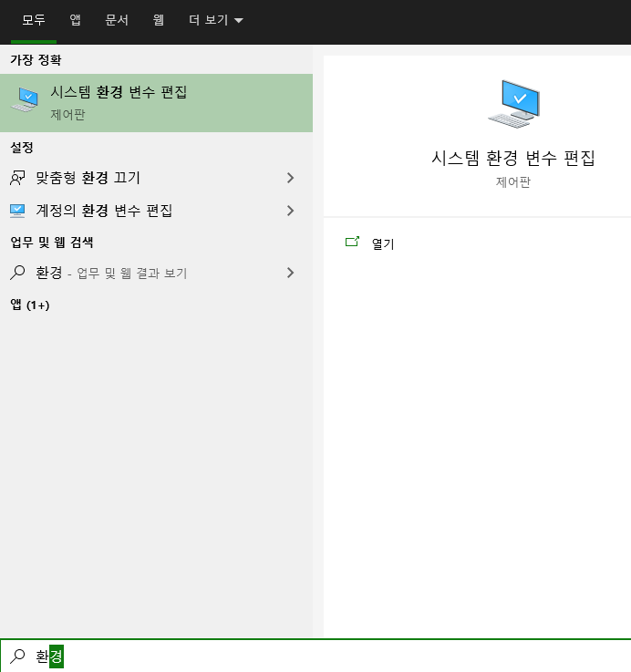This screenshot has width=631, height=672.
Task: Switch to the 웹 tab
Action: coord(158,20)
